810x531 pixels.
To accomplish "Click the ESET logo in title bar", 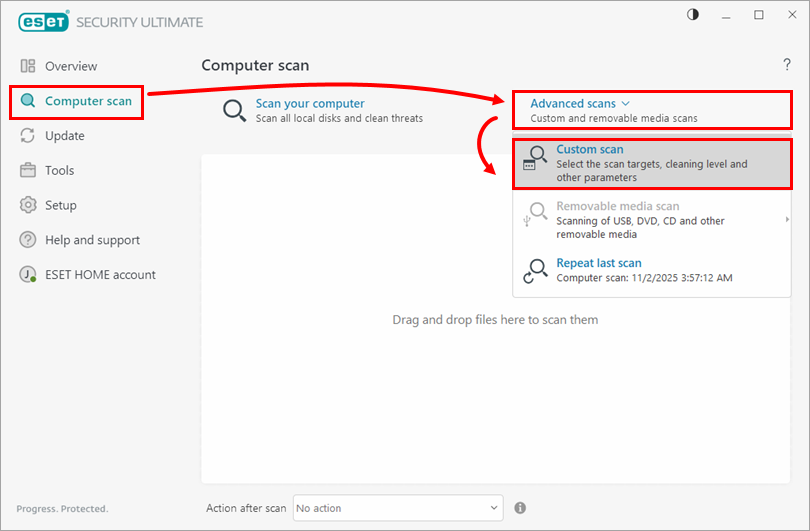I will (39, 22).
